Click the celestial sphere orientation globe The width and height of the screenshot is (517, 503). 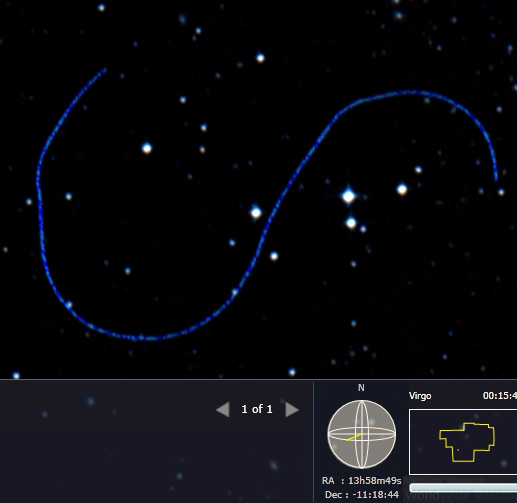coord(362,434)
